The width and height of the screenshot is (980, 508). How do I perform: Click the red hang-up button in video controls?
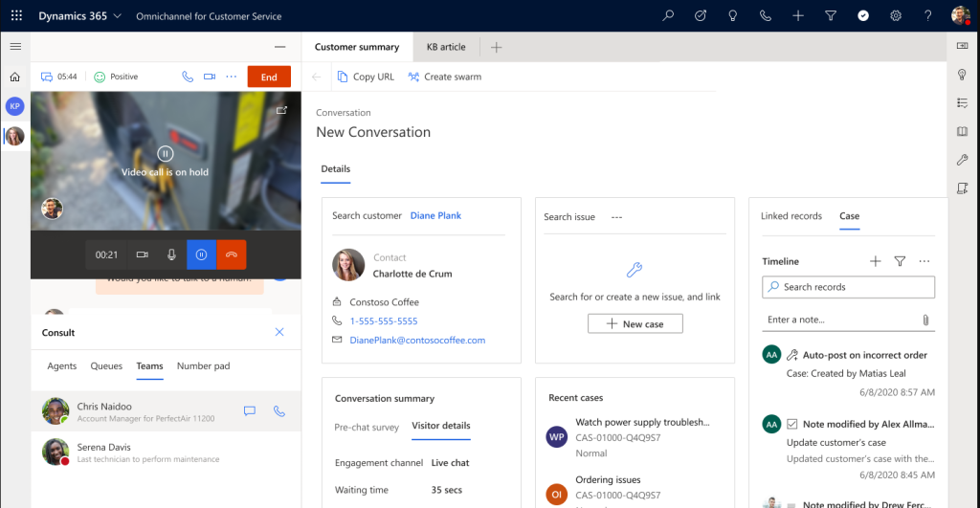click(231, 254)
